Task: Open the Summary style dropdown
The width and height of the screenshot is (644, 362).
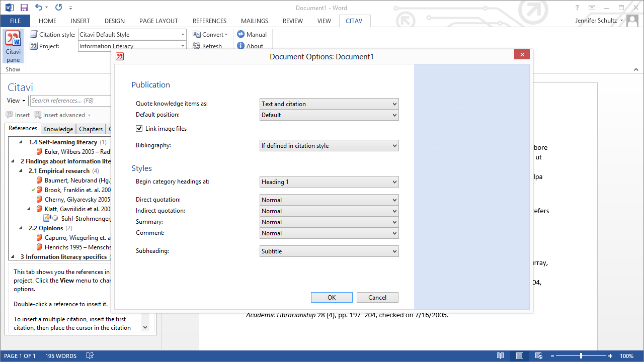Action: point(329,222)
